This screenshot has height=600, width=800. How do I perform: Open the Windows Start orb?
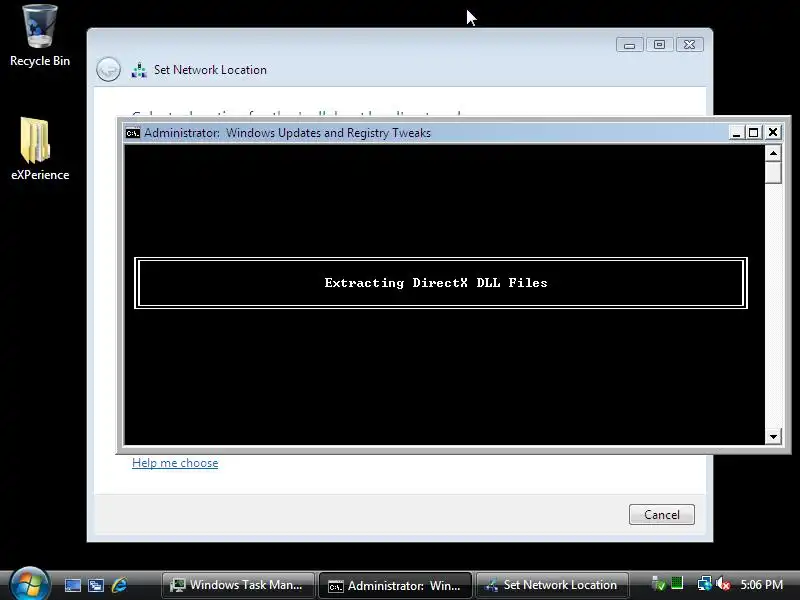click(29, 584)
